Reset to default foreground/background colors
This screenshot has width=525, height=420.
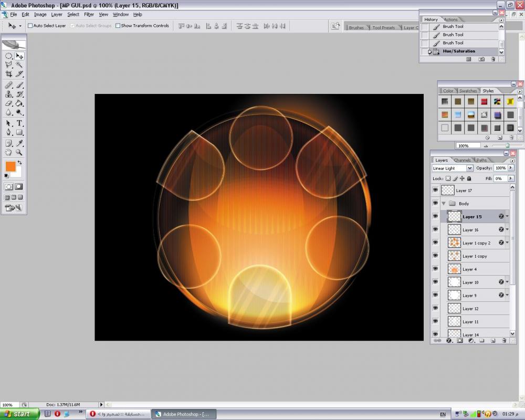point(6,175)
